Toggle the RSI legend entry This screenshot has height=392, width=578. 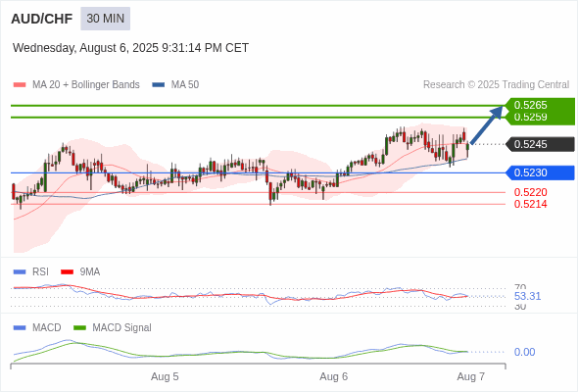pos(31,271)
